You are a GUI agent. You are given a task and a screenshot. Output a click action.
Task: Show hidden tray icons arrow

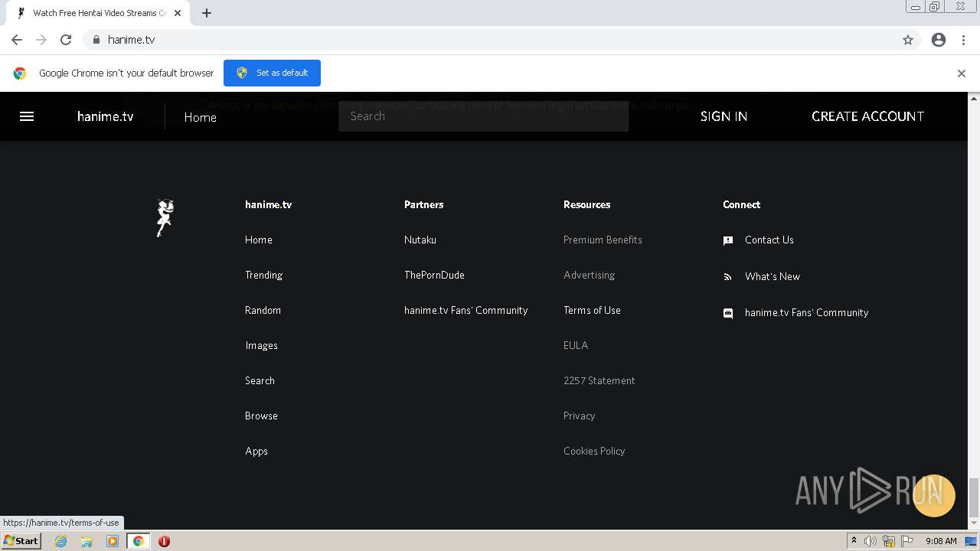click(854, 541)
